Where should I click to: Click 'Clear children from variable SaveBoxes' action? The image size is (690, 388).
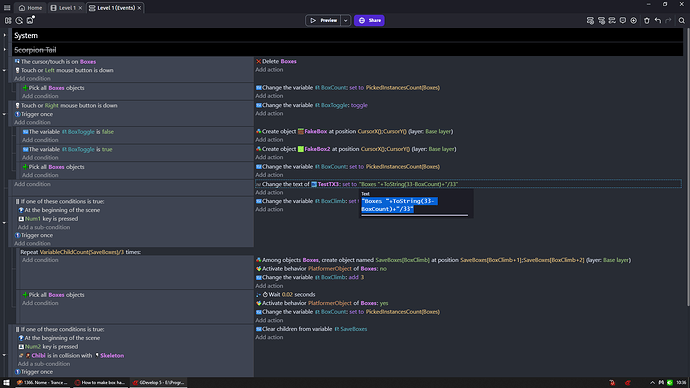tap(312, 329)
